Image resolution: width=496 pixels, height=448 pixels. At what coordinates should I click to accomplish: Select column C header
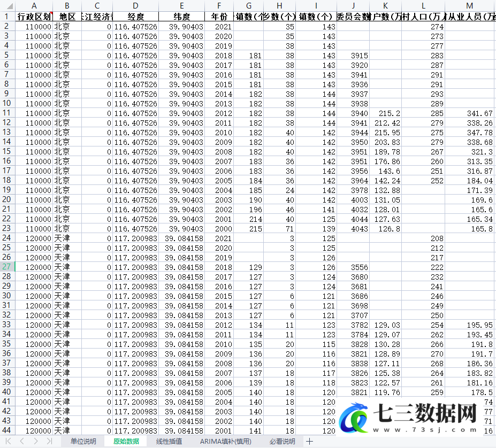pos(97,6)
